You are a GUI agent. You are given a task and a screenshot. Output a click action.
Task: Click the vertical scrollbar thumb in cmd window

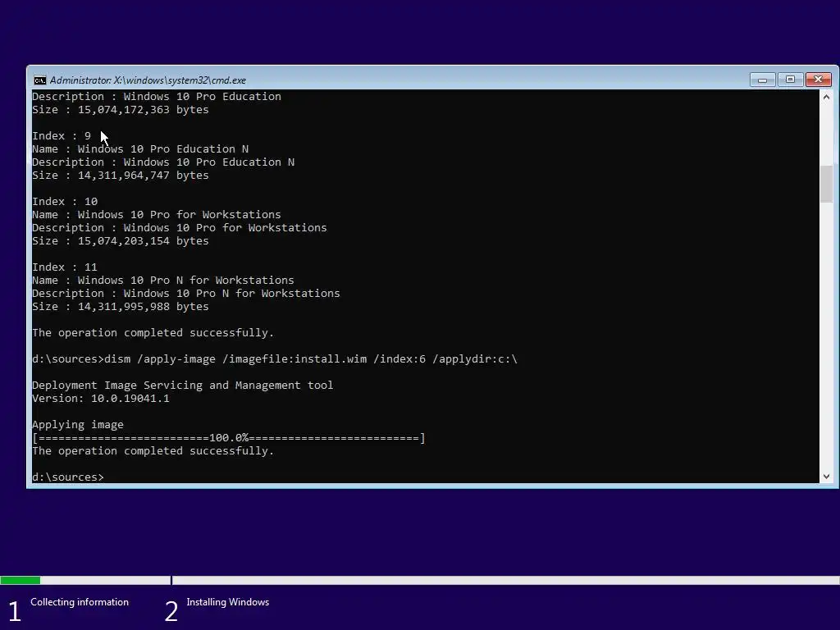click(826, 183)
